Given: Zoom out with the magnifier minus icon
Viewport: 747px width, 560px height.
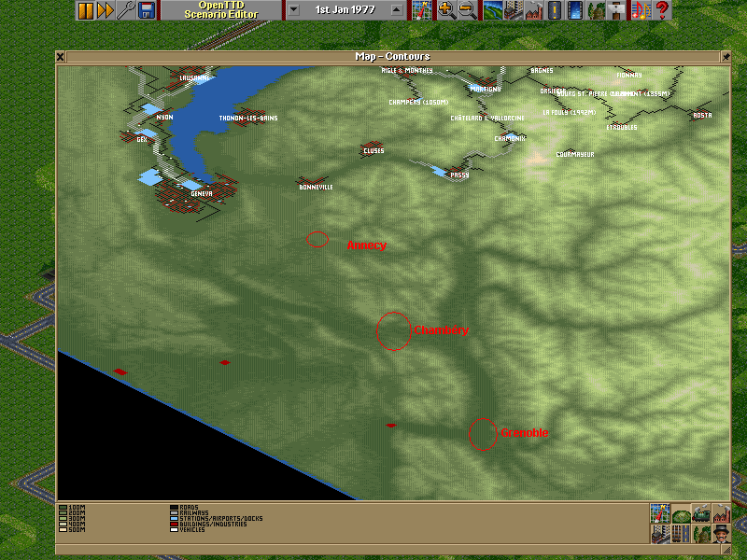Looking at the screenshot, I should point(467,10).
